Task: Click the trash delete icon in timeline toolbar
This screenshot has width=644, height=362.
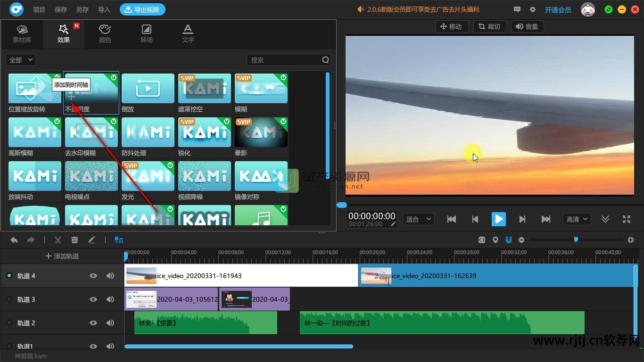Action: pyautogui.click(x=74, y=240)
